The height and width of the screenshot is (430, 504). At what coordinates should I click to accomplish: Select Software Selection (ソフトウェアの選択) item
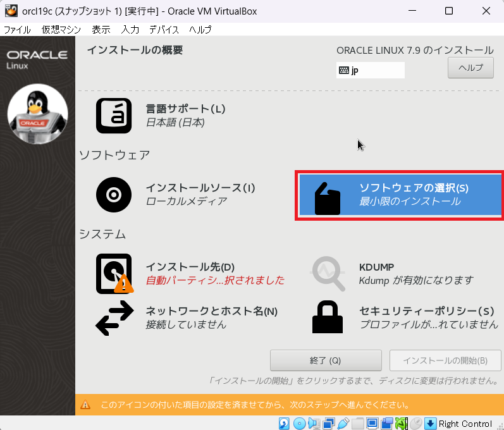[x=400, y=195]
